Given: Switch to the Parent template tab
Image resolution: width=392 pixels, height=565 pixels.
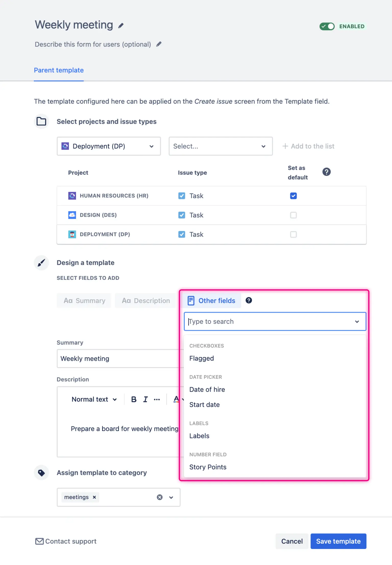Looking at the screenshot, I should pyautogui.click(x=59, y=70).
